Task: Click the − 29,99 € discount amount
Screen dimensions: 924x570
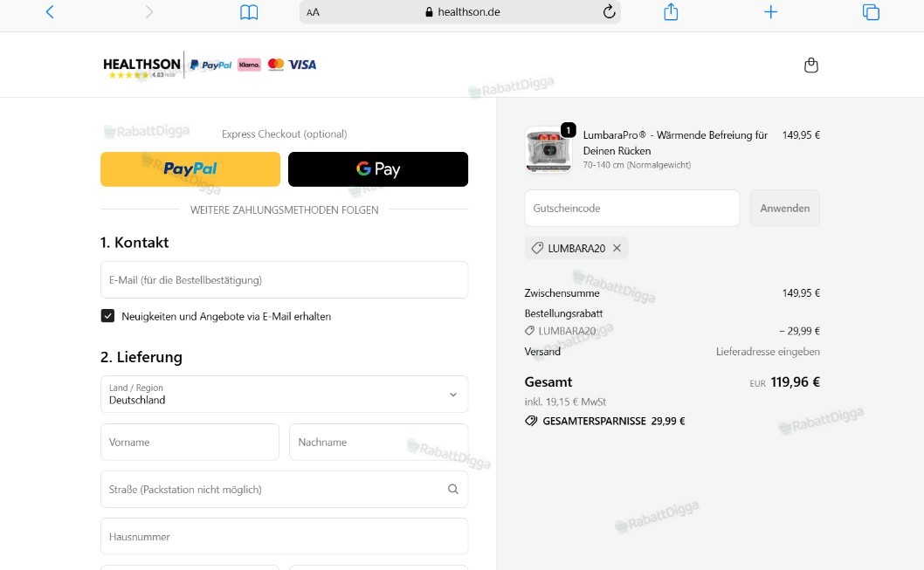Action: (x=799, y=331)
